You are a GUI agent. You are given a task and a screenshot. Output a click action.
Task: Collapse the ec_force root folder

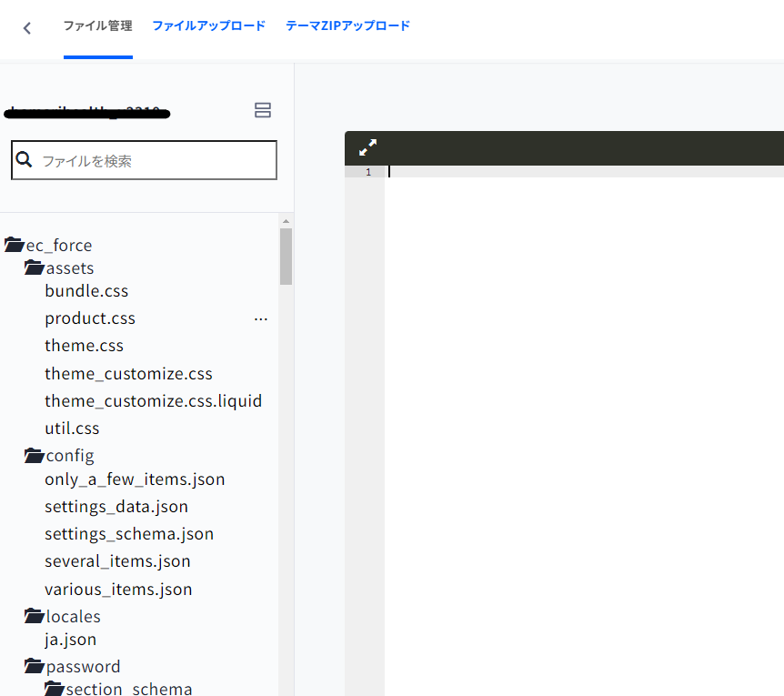click(14, 245)
